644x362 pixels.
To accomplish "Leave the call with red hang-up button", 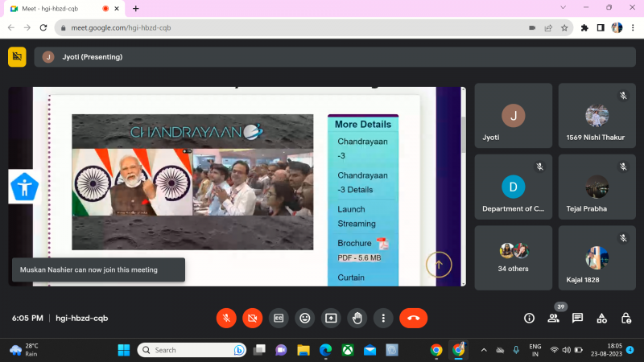I will (413, 318).
